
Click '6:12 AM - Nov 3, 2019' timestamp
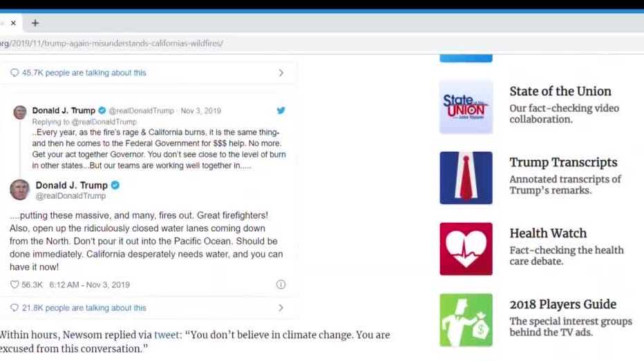click(x=90, y=284)
